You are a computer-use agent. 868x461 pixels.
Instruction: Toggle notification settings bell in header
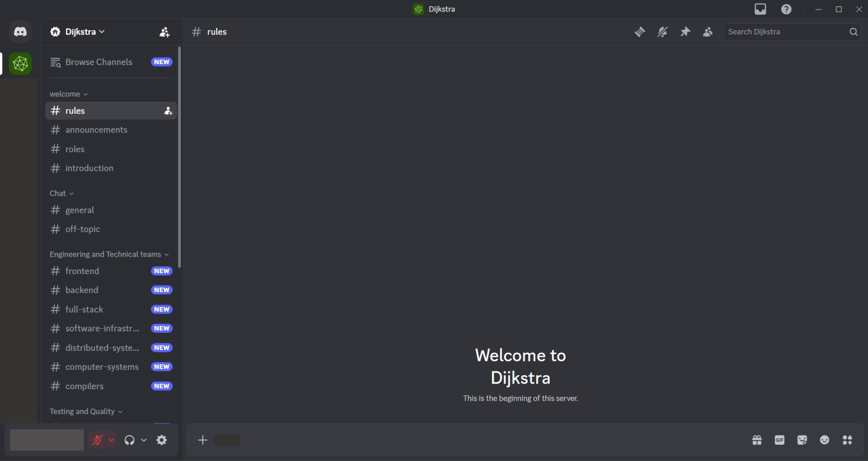pos(662,32)
